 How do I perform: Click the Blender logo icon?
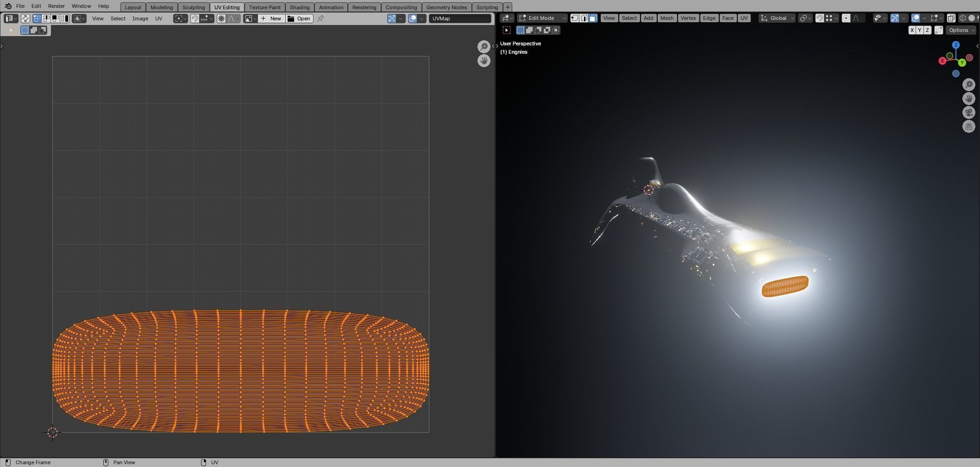(8, 6)
